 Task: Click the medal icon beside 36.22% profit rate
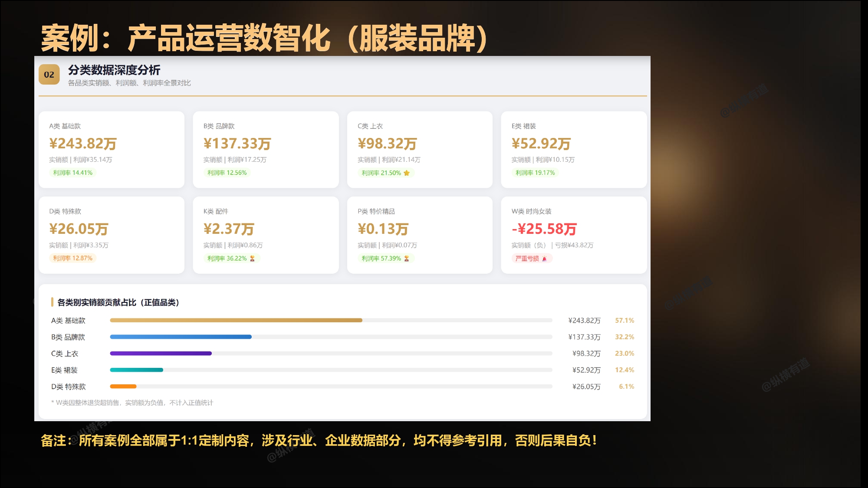(252, 258)
